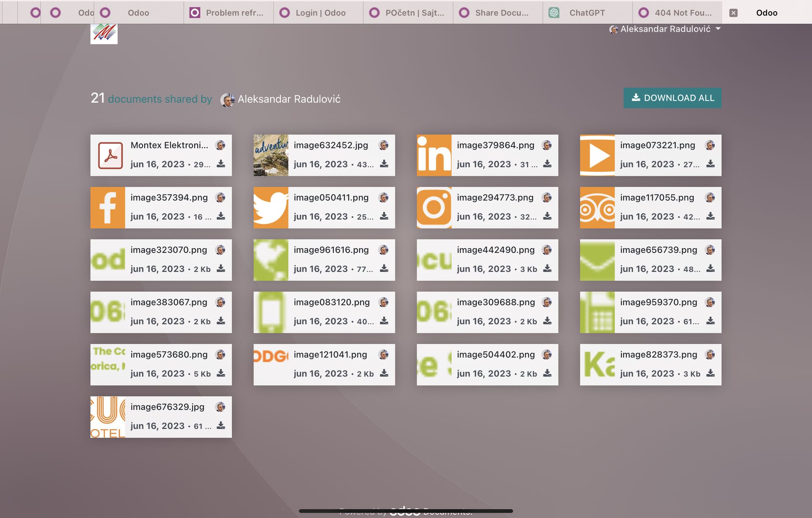The height and width of the screenshot is (518, 812).
Task: Close the active Odoo browser tab
Action: [x=734, y=13]
